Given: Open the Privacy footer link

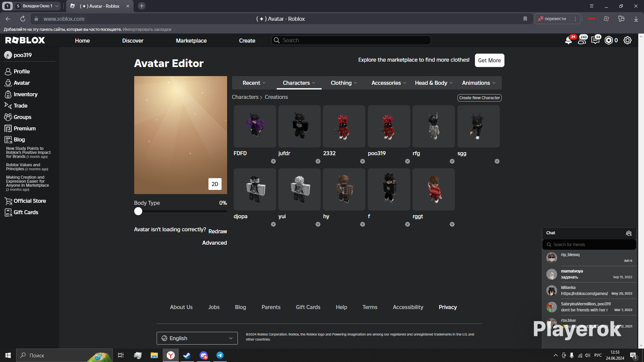Looking at the screenshot, I should tap(448, 307).
